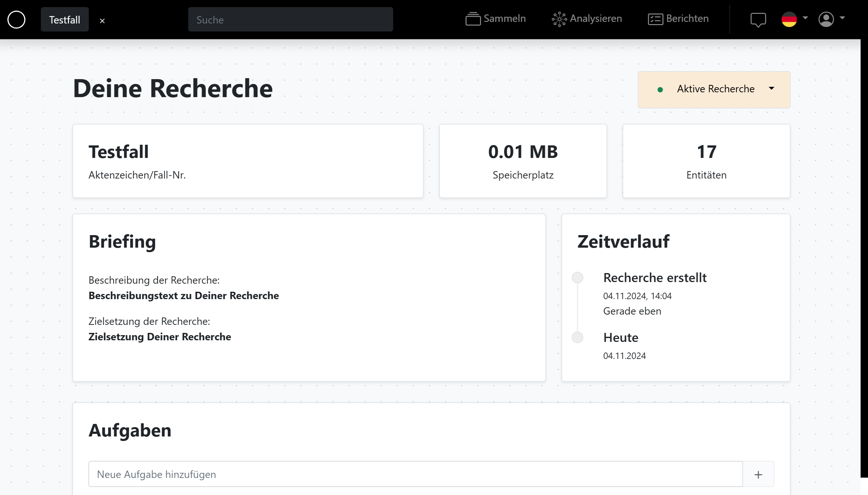Click the Recherche erstellt timeline marker
Screen dimensions: 868x495
577,278
